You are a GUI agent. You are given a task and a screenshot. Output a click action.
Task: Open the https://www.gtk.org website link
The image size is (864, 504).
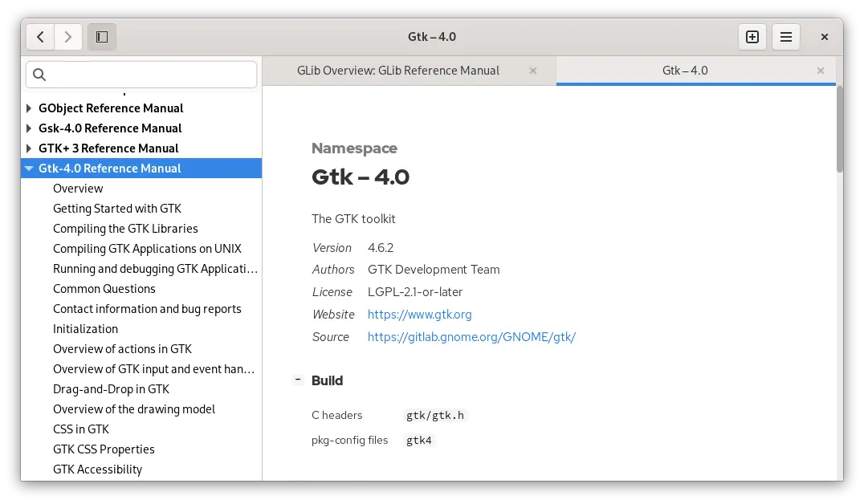(418, 314)
